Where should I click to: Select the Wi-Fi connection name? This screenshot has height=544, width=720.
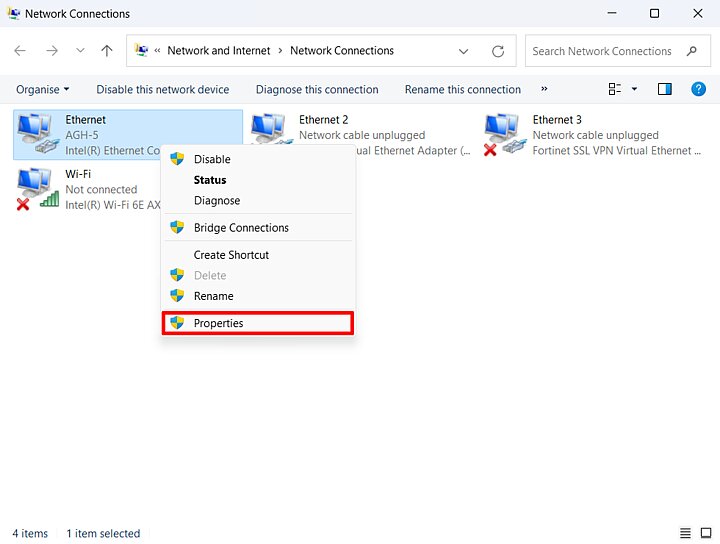pos(78,174)
